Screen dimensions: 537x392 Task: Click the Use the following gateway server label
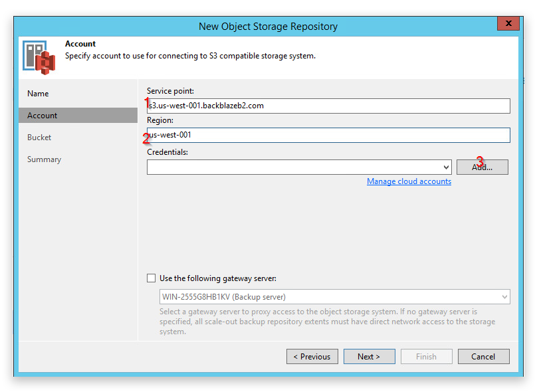[218, 278]
